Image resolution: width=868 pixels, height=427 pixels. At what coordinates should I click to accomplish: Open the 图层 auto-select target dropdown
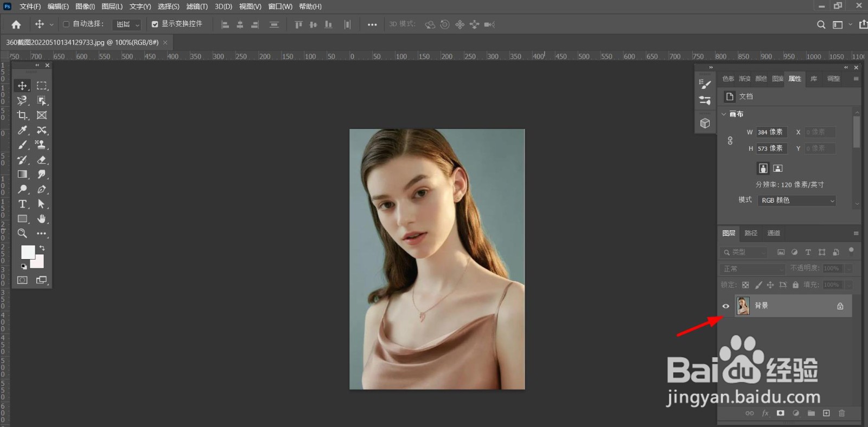[x=127, y=24]
